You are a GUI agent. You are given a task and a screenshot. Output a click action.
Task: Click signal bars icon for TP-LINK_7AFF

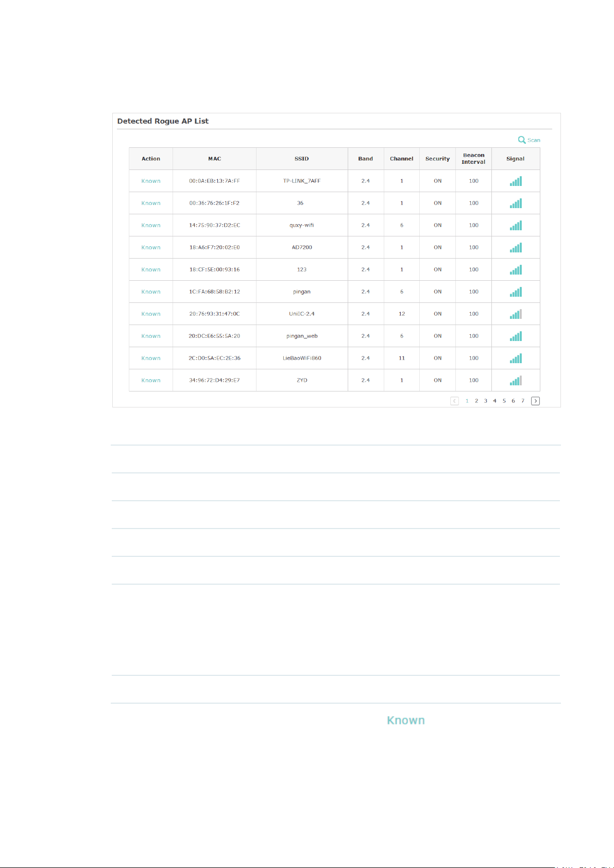point(516,181)
